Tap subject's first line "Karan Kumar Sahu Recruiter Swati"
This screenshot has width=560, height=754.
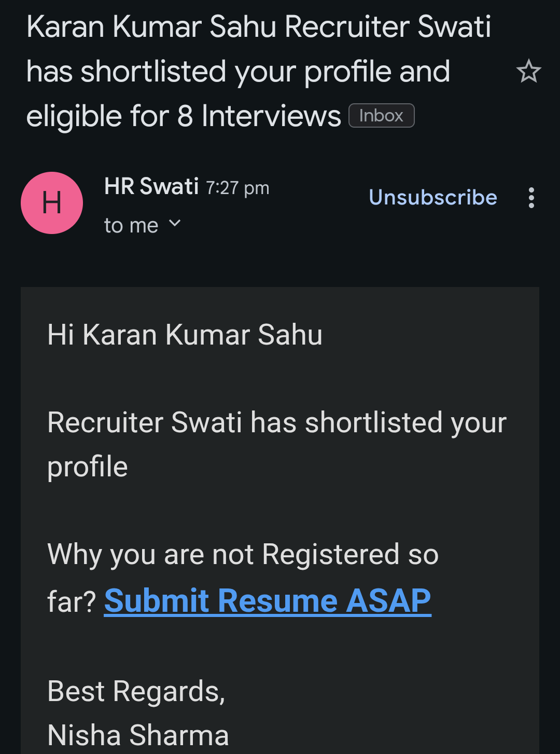point(258,26)
